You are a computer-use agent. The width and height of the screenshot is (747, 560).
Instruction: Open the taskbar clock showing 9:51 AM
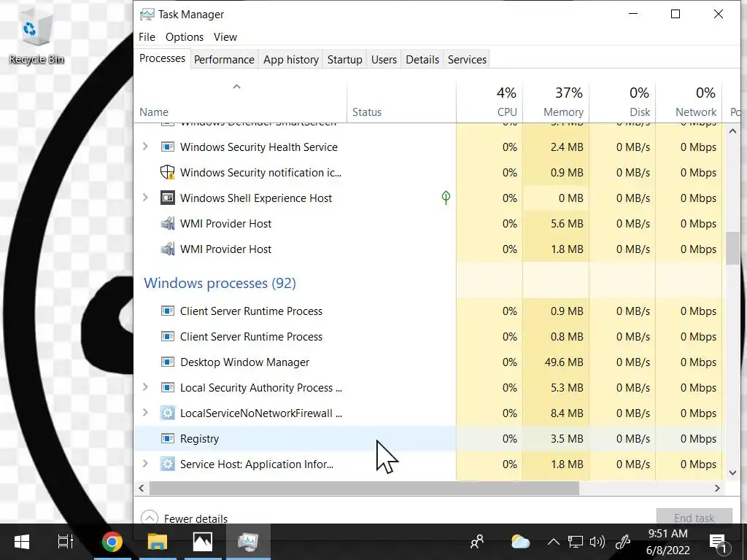(668, 542)
